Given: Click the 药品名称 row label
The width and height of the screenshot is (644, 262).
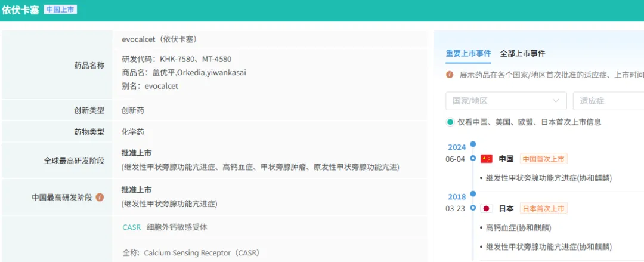Looking at the screenshot, I should pyautogui.click(x=89, y=66).
